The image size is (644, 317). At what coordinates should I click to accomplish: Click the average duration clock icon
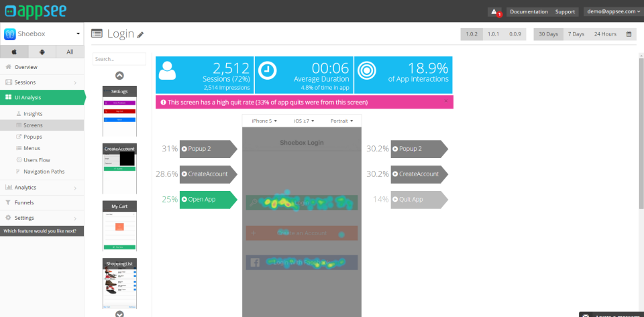(268, 70)
